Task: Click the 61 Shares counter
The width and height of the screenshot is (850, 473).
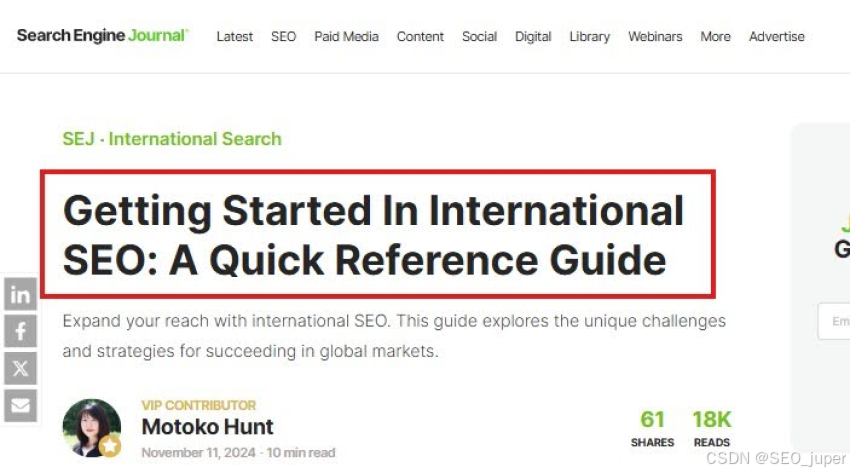Action: (652, 427)
